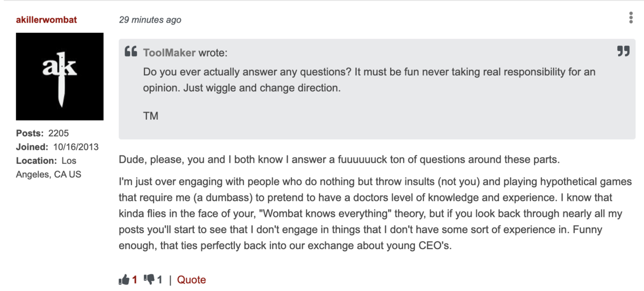Click the opening quotation mark icon
Screen dimensions: 644x291
[131, 52]
